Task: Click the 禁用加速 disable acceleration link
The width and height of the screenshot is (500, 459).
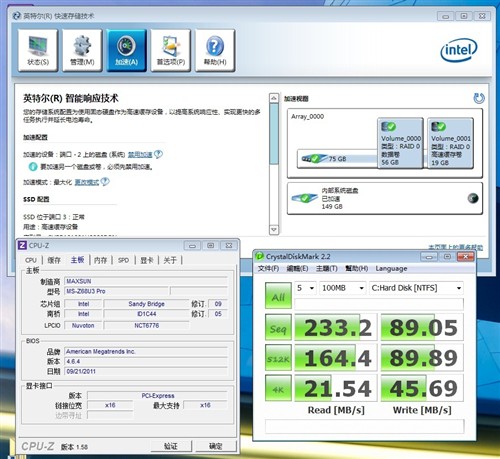Action: click(x=140, y=154)
